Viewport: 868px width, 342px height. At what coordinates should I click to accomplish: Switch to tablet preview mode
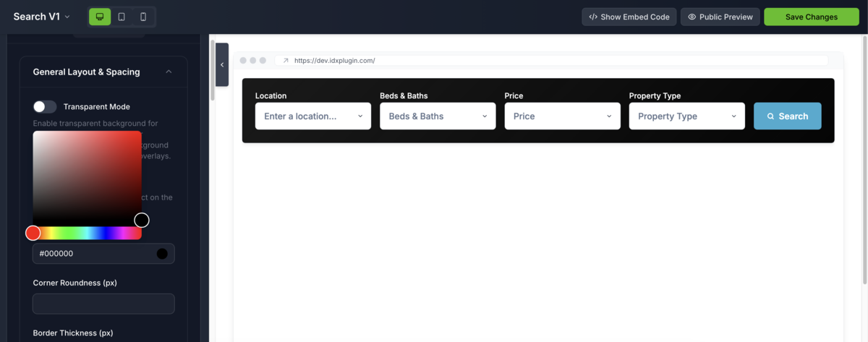(122, 17)
